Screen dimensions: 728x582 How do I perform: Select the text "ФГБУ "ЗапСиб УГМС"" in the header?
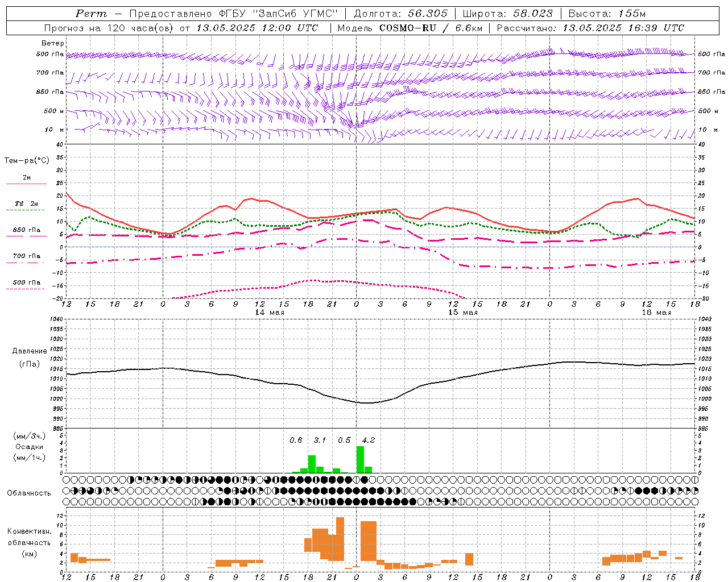pyautogui.click(x=279, y=14)
